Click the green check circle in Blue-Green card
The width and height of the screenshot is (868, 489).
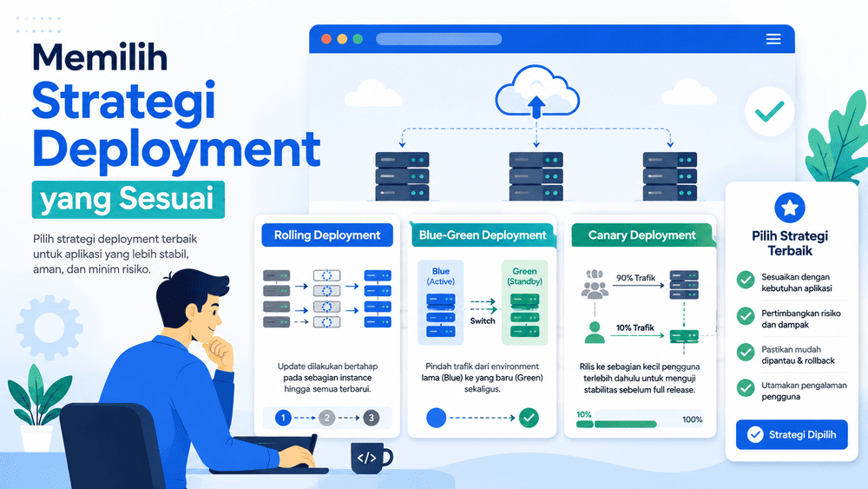tap(529, 418)
